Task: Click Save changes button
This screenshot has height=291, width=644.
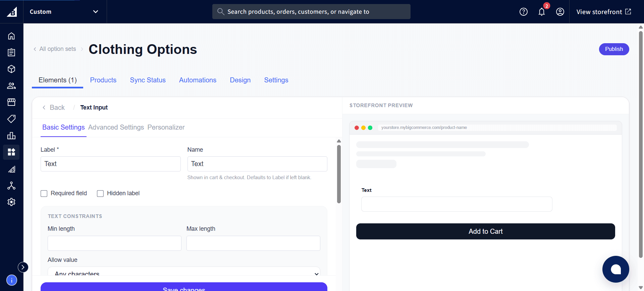Action: [x=184, y=287]
